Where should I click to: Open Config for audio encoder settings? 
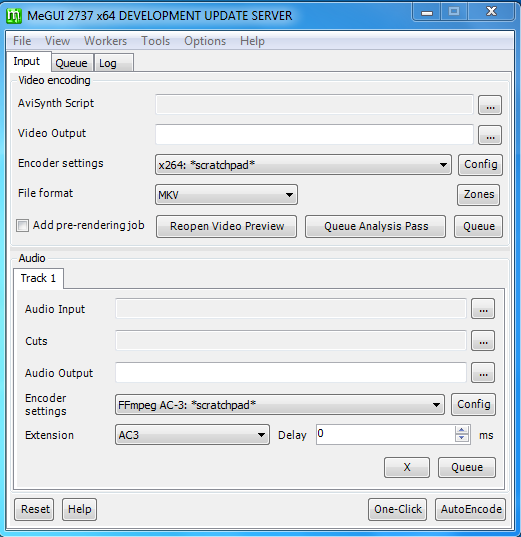pos(473,404)
